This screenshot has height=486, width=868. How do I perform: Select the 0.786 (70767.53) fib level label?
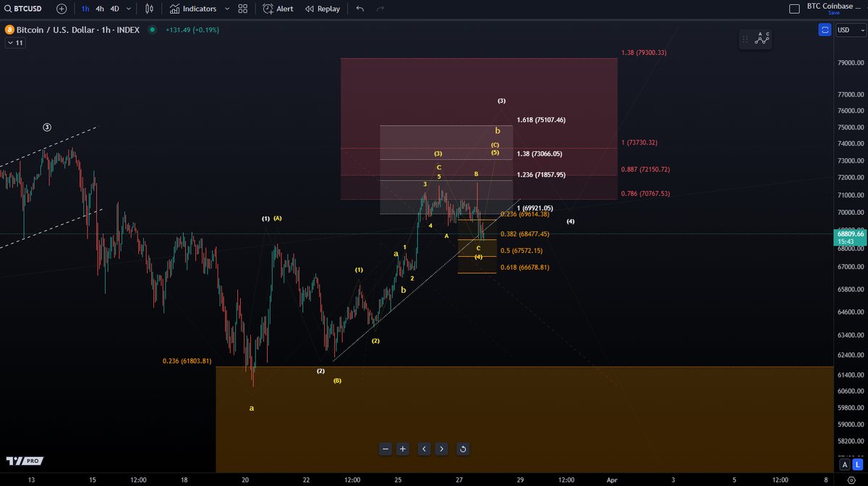(644, 194)
